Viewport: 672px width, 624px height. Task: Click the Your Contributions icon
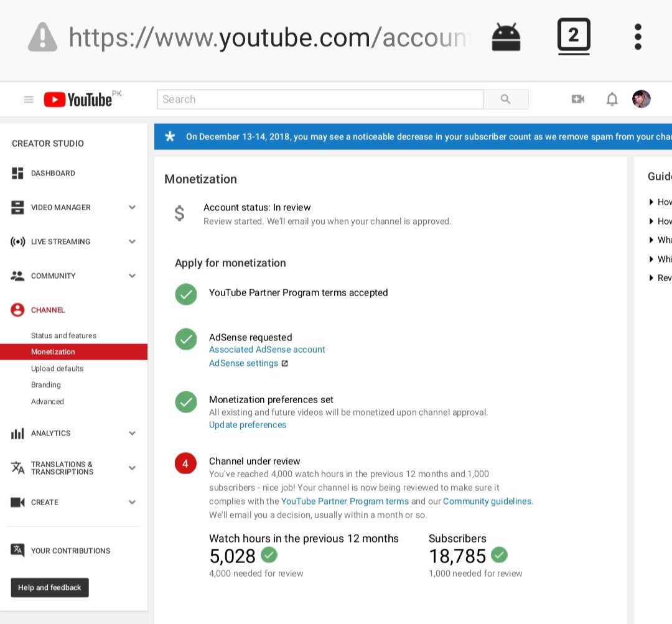(17, 551)
